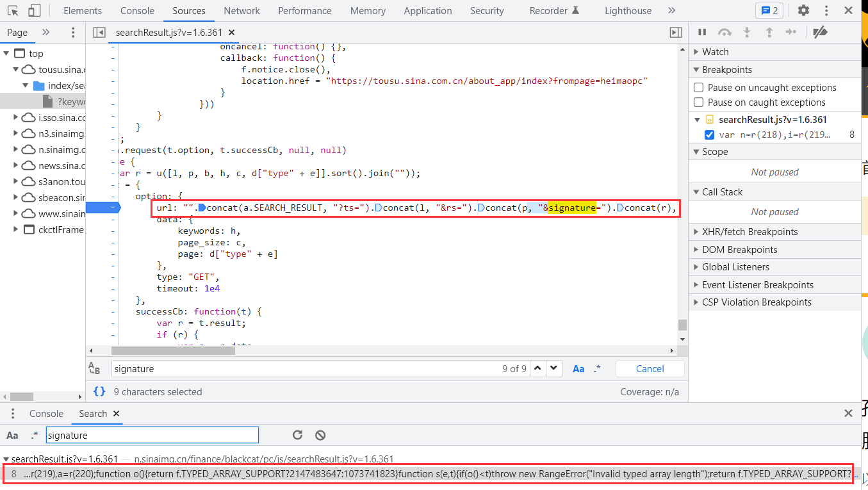
Task: Switch to the Network tab
Action: click(242, 10)
